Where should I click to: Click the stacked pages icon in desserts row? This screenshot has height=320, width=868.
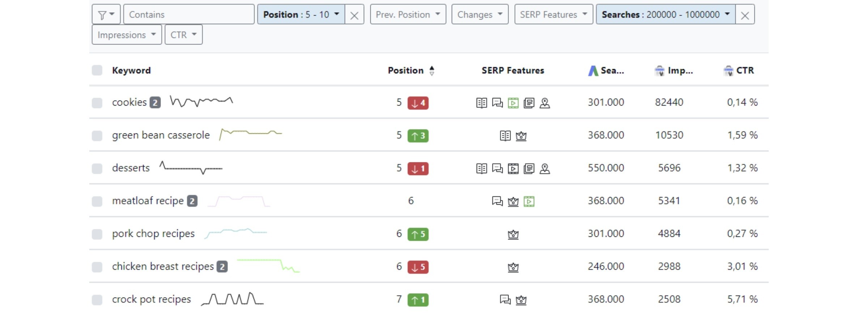pos(529,168)
